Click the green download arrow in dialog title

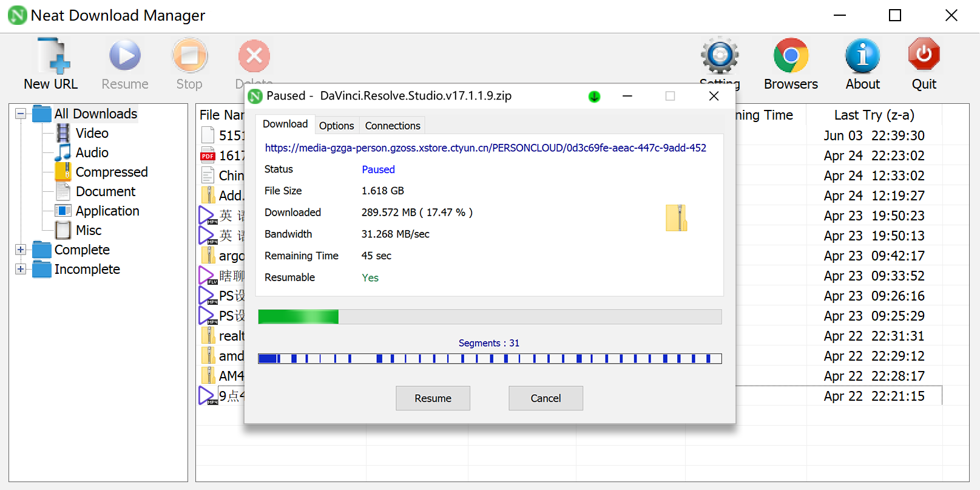(594, 96)
